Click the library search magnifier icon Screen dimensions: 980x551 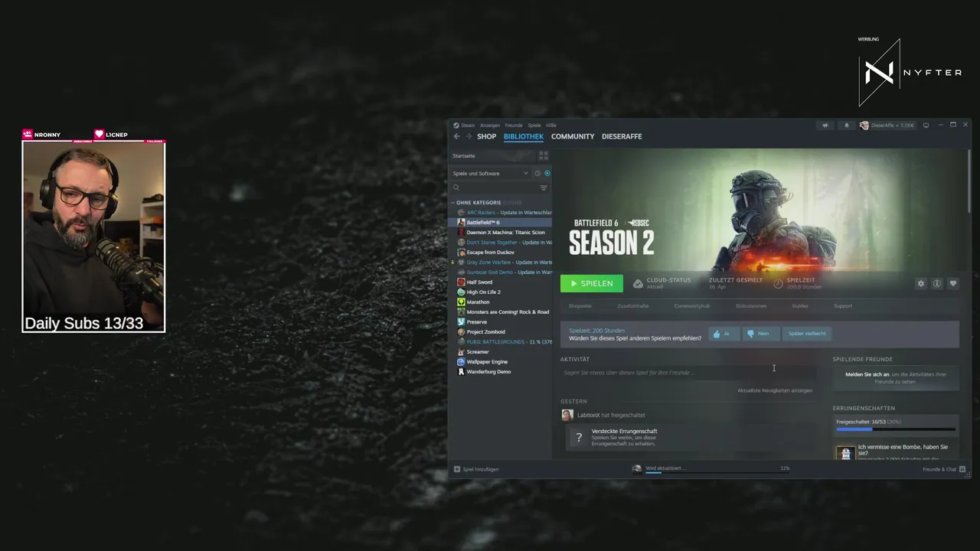[456, 187]
